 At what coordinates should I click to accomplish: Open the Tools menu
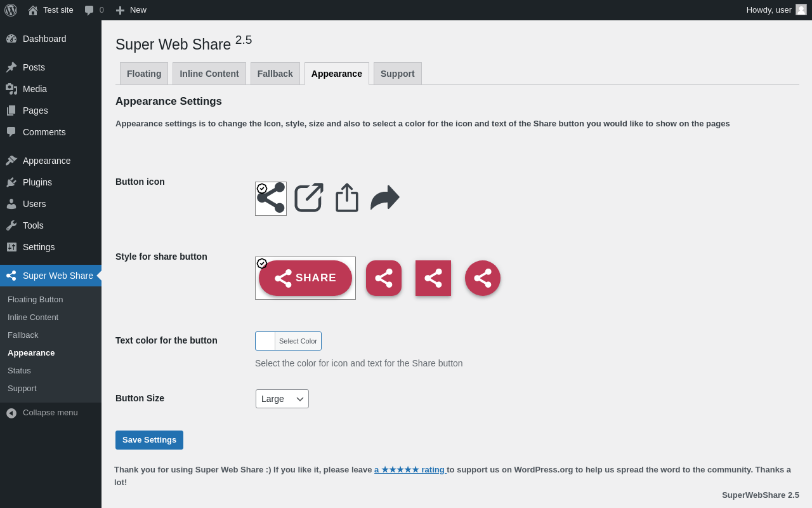(51, 225)
